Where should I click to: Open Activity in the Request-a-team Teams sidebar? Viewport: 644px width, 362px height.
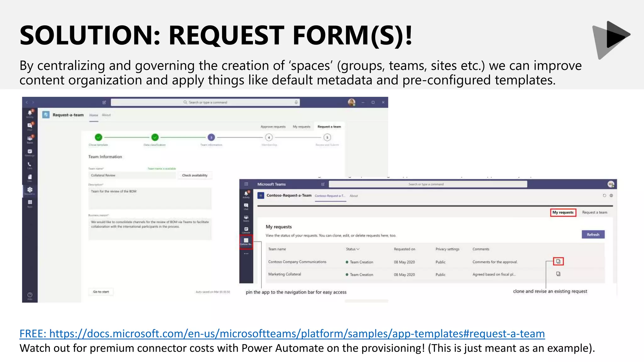pyautogui.click(x=30, y=113)
